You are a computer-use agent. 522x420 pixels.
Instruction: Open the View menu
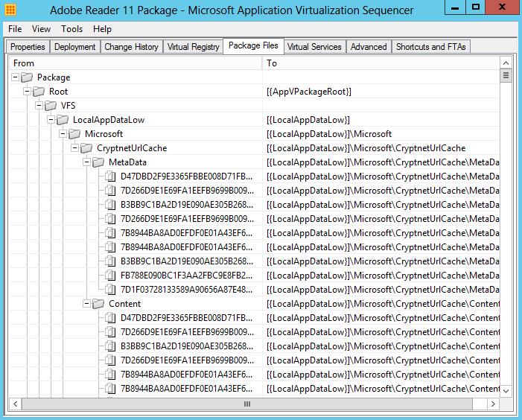(41, 29)
